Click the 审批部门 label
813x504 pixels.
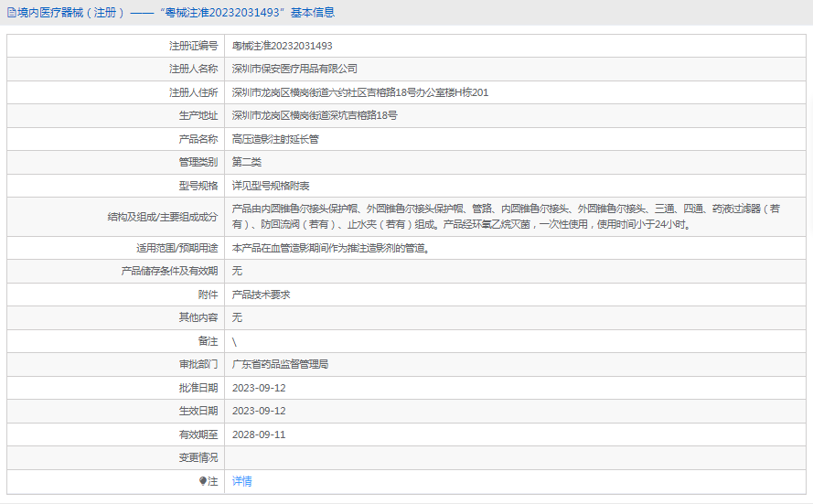click(x=198, y=364)
